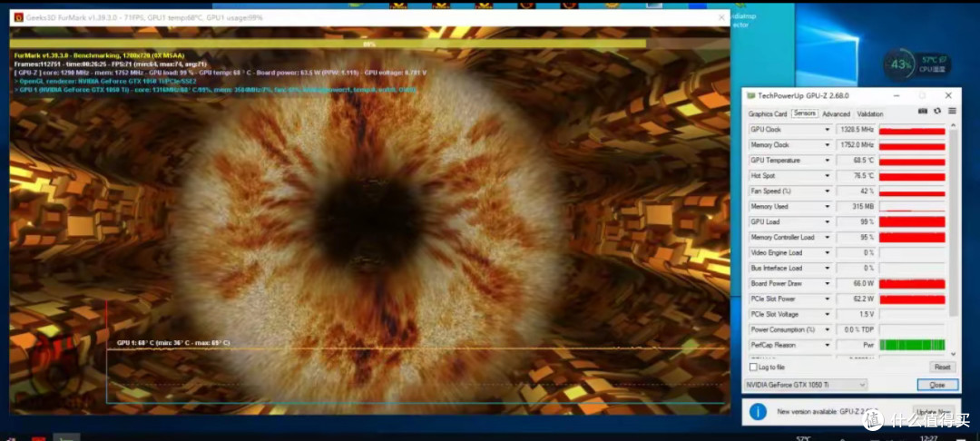Image resolution: width=980 pixels, height=441 pixels.
Task: Open the Memory Clock sensor dropdown
Action: (x=828, y=145)
